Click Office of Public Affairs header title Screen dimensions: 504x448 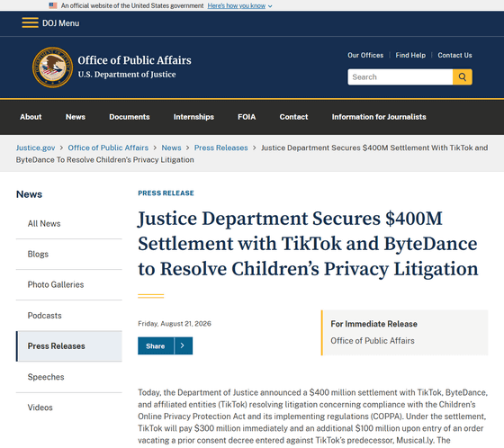(134, 60)
